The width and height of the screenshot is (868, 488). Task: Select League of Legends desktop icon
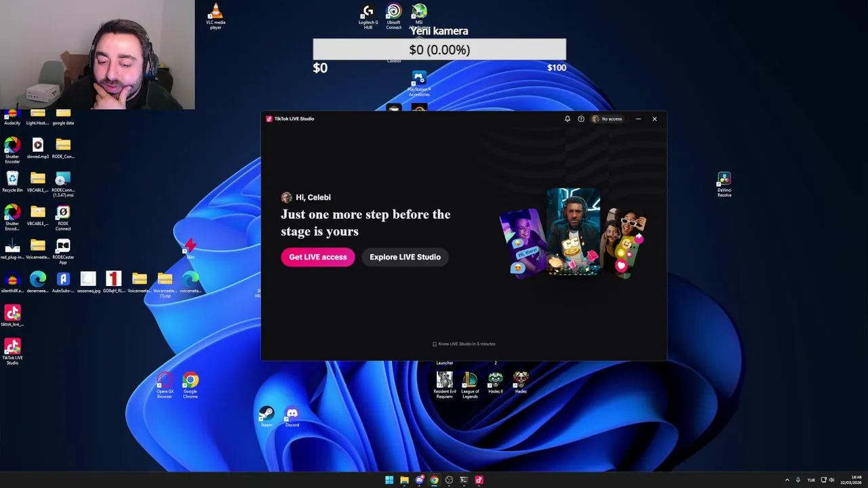tap(470, 386)
